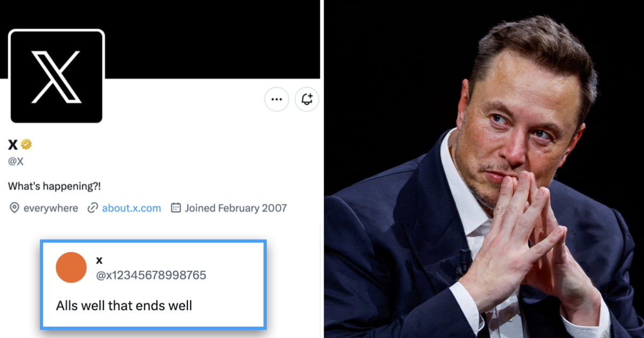
Task: Click the link chain icon before about.x.com
Action: 93,208
